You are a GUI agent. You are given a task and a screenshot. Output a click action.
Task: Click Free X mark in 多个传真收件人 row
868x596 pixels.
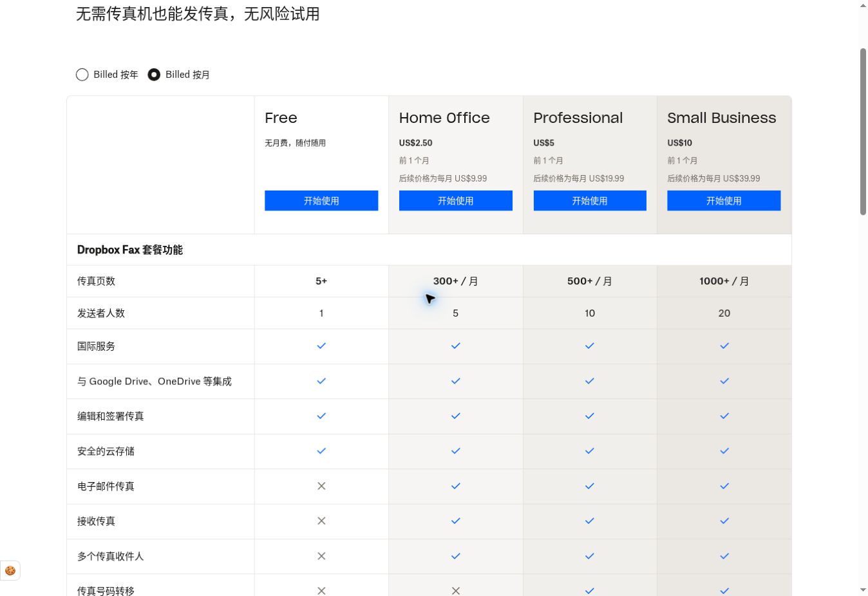321,556
